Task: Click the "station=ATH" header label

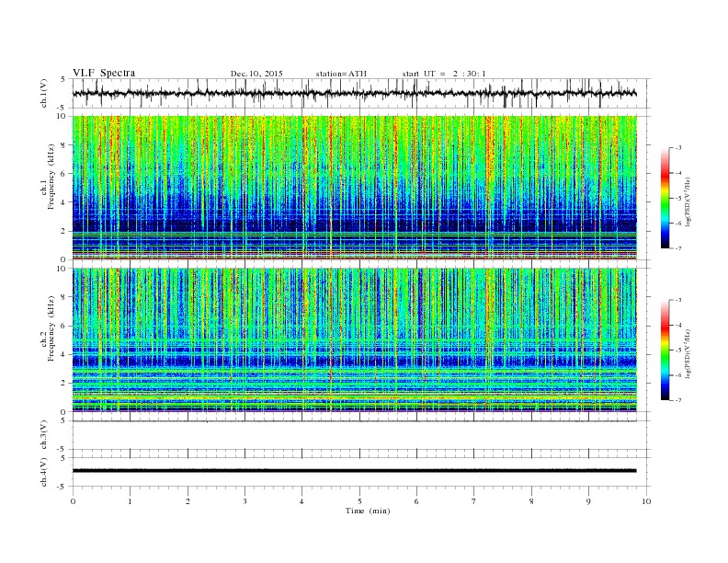Action: (x=341, y=74)
